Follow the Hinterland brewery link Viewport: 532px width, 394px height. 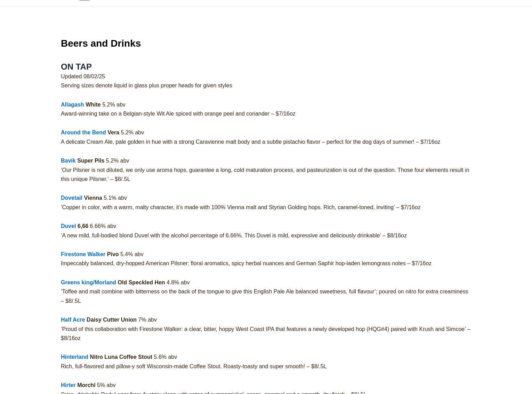(x=74, y=357)
